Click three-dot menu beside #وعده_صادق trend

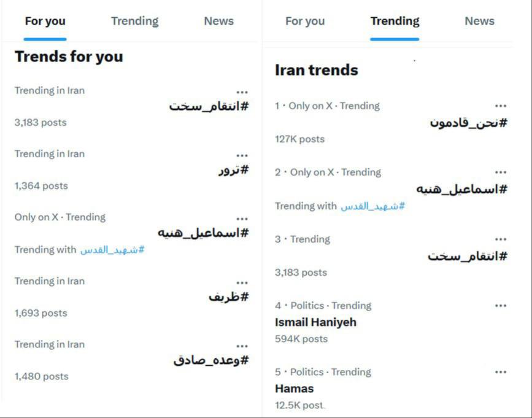click(242, 347)
